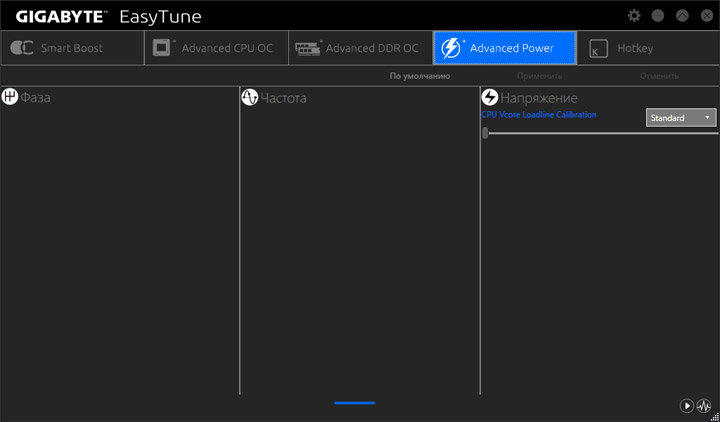Click the blue page indicator bar
Viewport: 720px width, 422px height.
[x=354, y=403]
